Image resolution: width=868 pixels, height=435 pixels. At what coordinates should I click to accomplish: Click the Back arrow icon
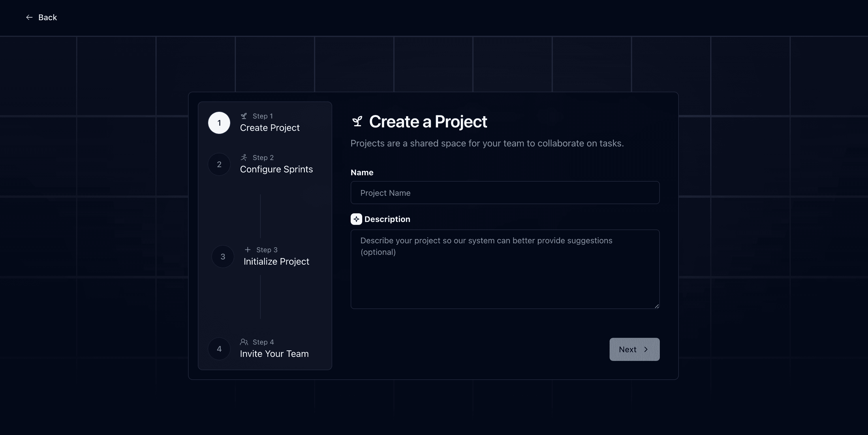tap(29, 17)
